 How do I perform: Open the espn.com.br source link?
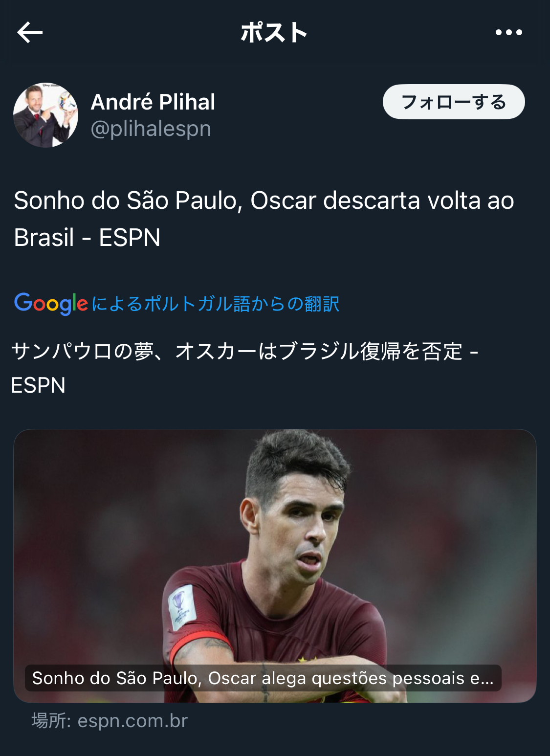pos(132,721)
